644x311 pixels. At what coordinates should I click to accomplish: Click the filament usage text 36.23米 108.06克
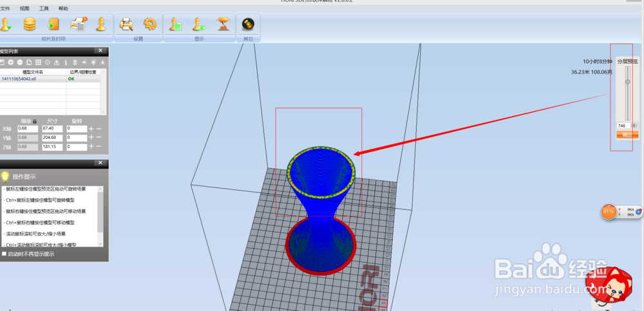point(591,72)
